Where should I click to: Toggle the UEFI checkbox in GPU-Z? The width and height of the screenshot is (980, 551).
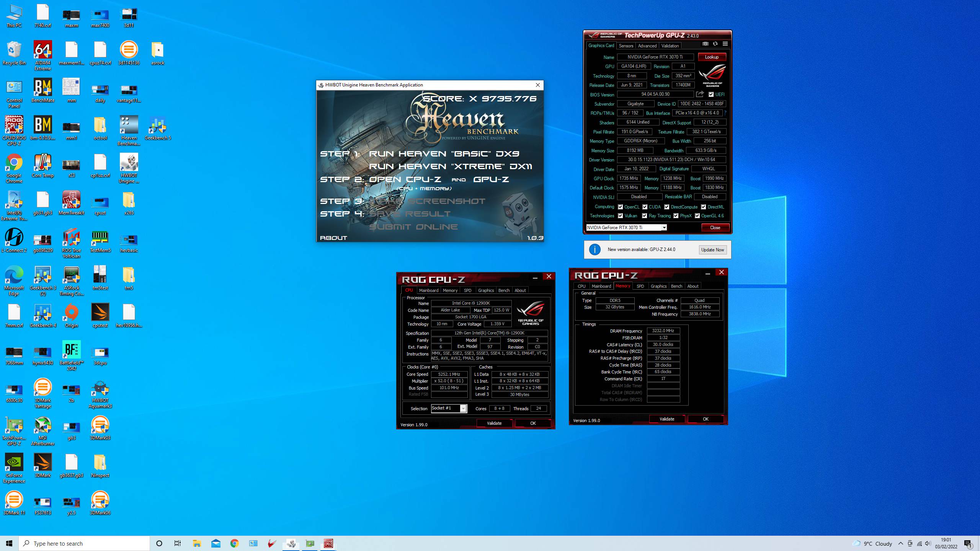(711, 95)
